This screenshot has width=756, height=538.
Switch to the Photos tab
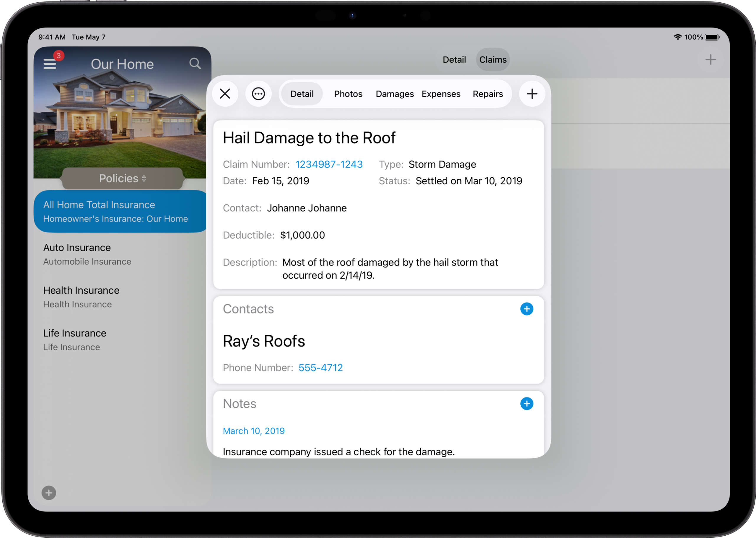click(x=348, y=94)
